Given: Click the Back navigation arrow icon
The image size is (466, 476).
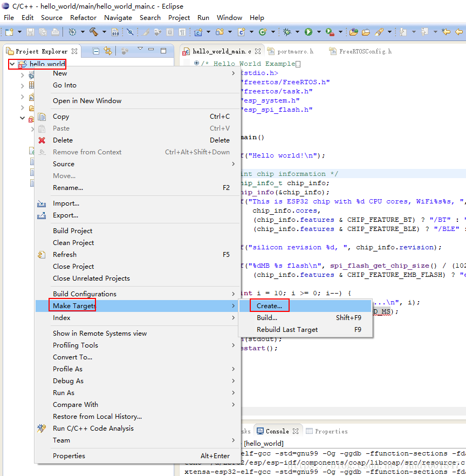Looking at the screenshot, I should 460,32.
